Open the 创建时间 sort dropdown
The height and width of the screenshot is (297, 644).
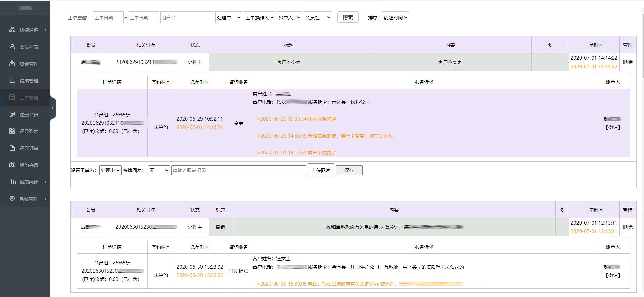click(x=395, y=18)
